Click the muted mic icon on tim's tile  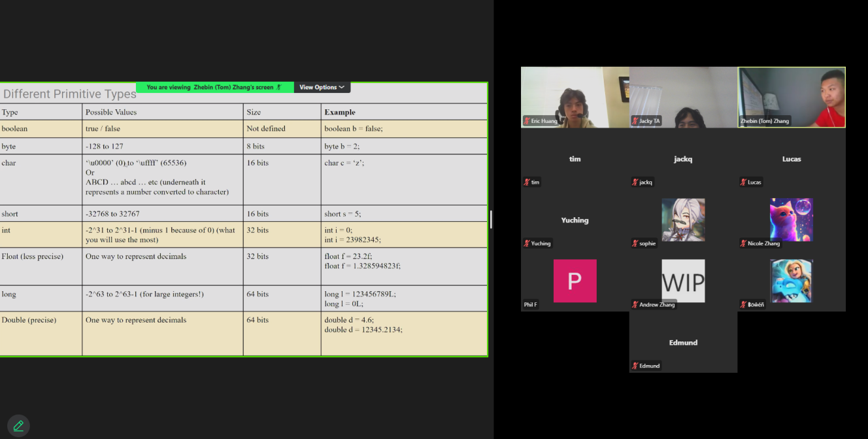click(x=527, y=183)
